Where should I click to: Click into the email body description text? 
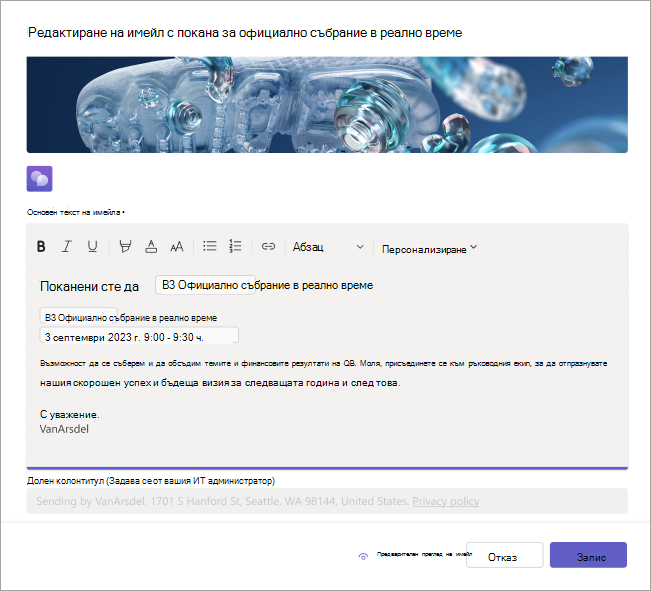tap(323, 373)
